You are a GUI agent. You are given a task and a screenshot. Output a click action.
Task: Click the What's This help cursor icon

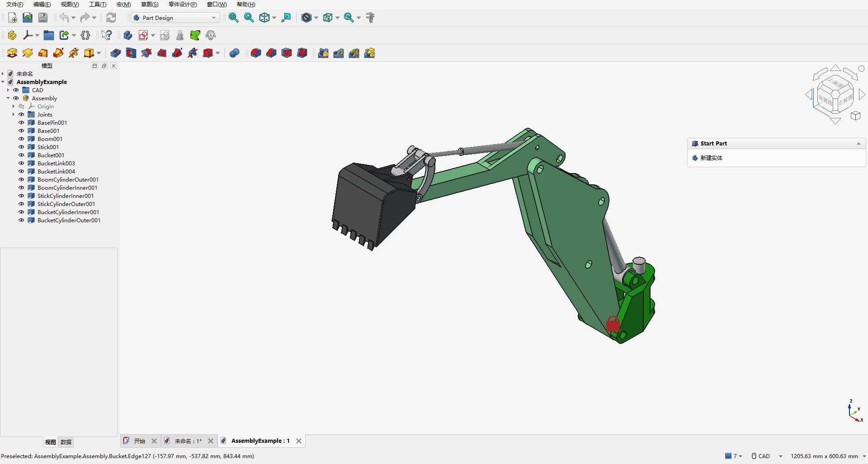(107, 35)
